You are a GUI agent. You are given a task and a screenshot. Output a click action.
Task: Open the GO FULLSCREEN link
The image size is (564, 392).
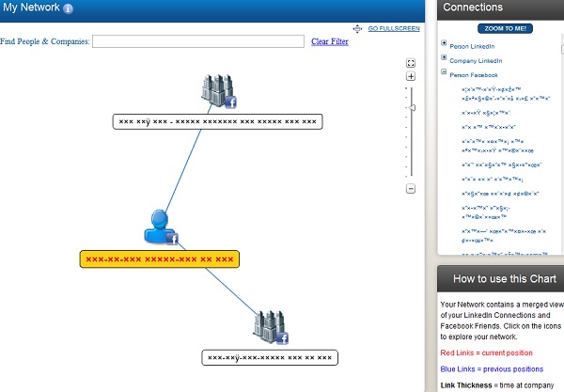click(394, 28)
